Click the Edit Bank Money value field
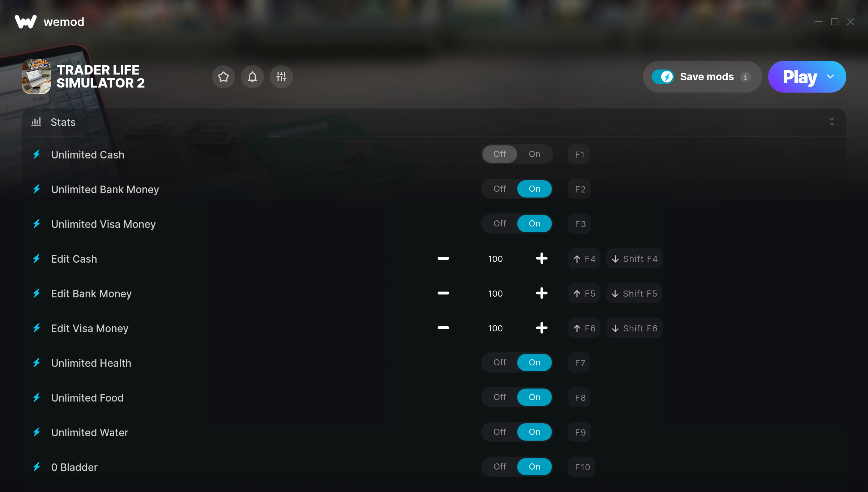This screenshot has width=868, height=492. 495,293
